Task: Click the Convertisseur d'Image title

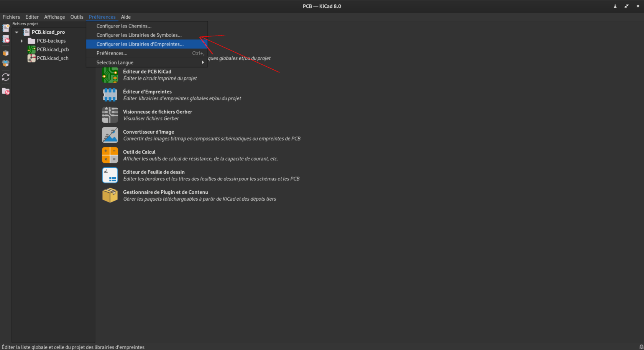Action: point(148,132)
